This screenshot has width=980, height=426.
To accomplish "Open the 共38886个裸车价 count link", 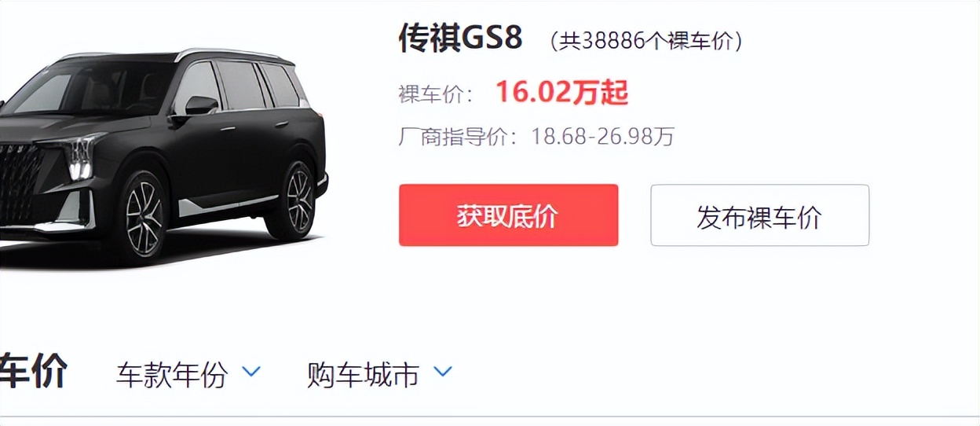I will [645, 41].
